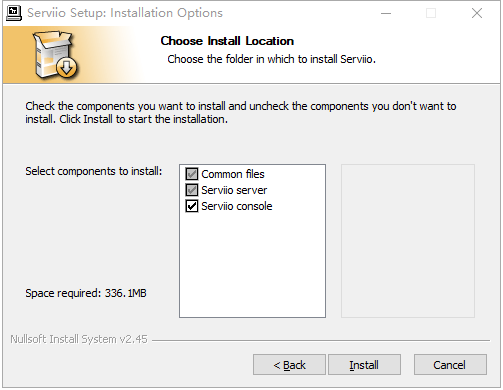Click the Choose Install Location heading
Screen dimensions: 503x390
coord(227,41)
